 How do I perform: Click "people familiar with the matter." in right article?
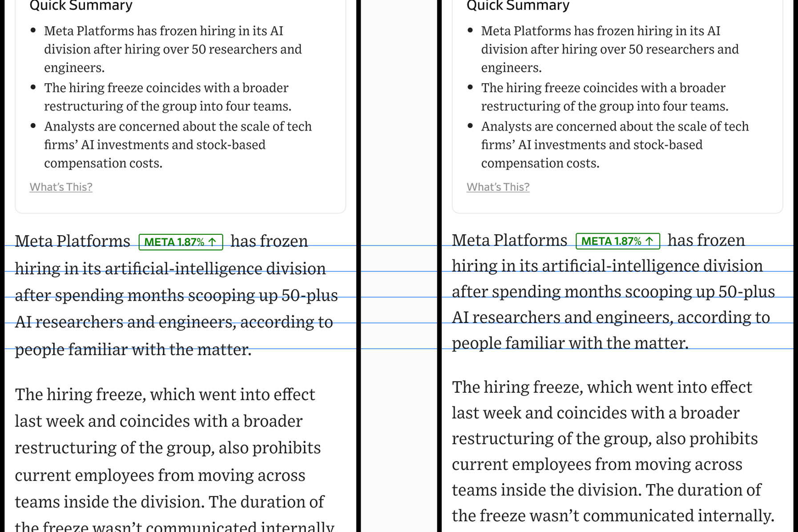pos(570,343)
